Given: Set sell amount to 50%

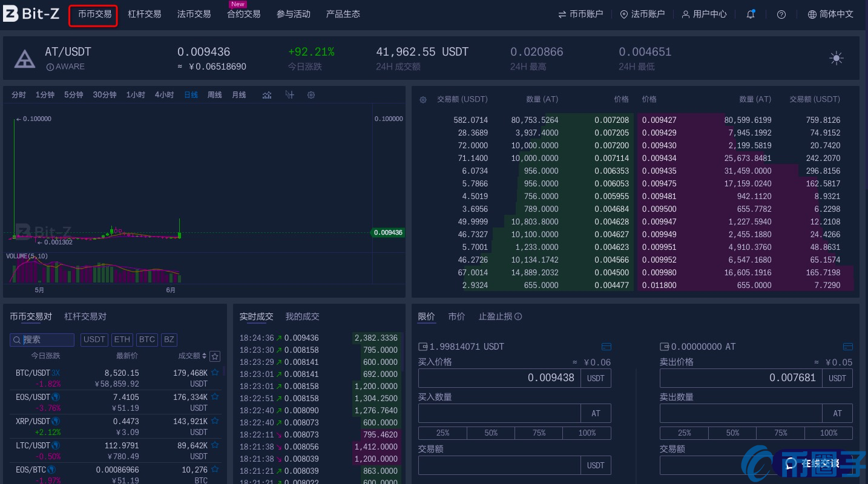Looking at the screenshot, I should pyautogui.click(x=732, y=433).
